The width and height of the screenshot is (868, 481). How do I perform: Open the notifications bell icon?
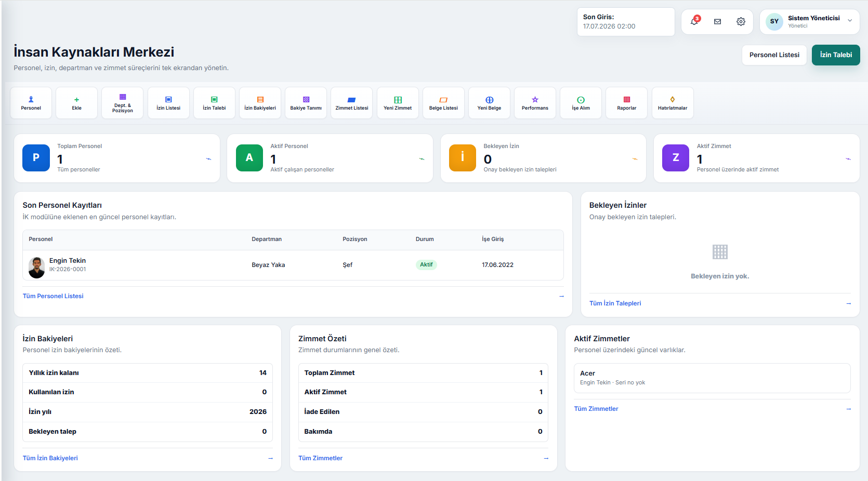pos(694,21)
